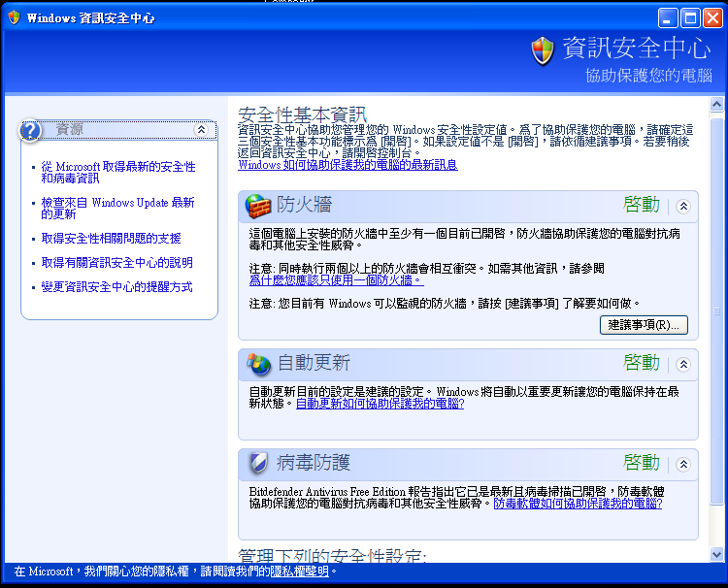
Task: Collapse the 資源 resources panel
Action: [x=201, y=129]
